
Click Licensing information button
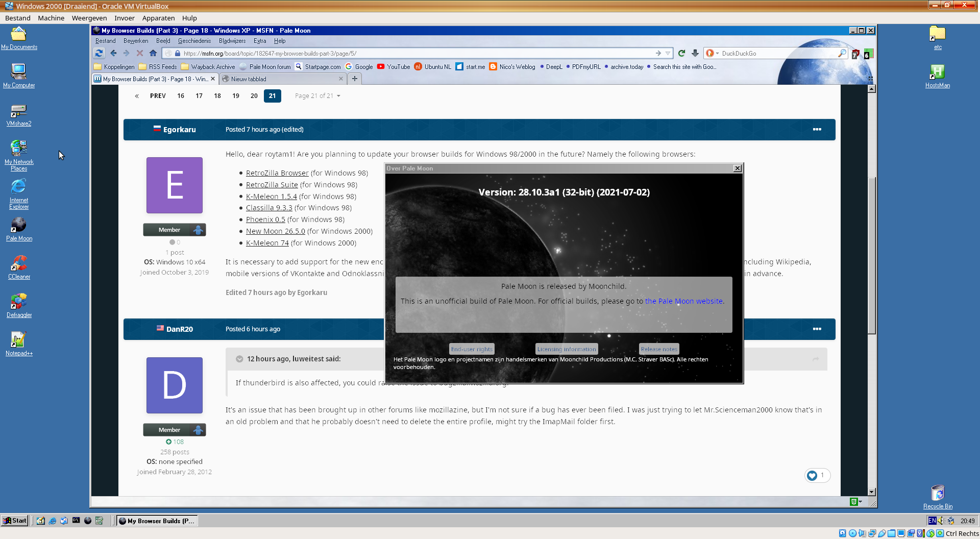click(x=567, y=349)
